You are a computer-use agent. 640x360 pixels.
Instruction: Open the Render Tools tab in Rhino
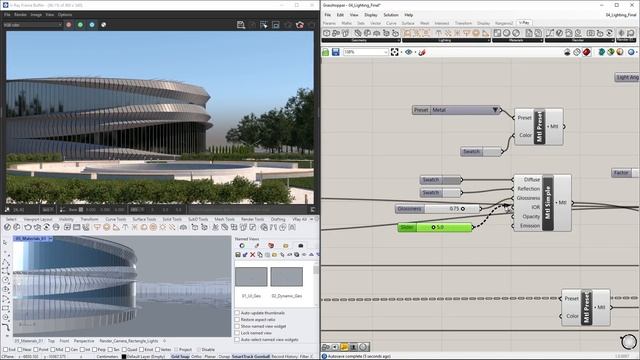tap(252, 219)
